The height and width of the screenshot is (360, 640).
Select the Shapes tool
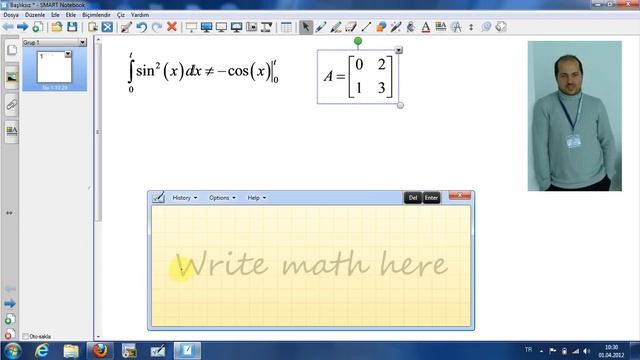pyautogui.click(x=381, y=27)
